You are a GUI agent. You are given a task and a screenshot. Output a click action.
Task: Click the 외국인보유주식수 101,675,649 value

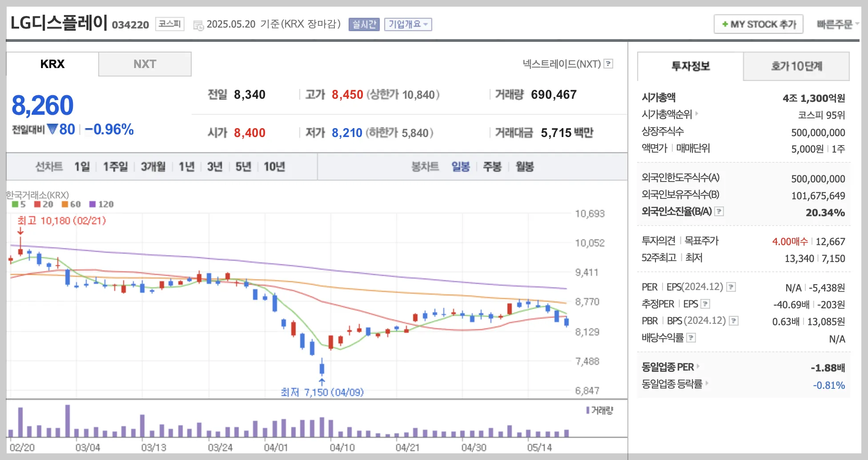(818, 196)
